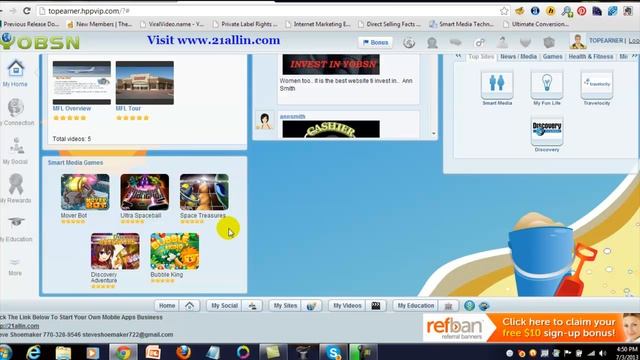Click the TOPEARNER avatar picture
This screenshot has width=640, height=360.
click(x=578, y=41)
